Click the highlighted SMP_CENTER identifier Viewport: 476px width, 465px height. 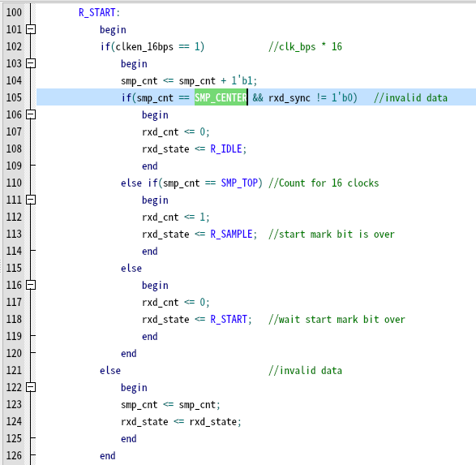[221, 97]
